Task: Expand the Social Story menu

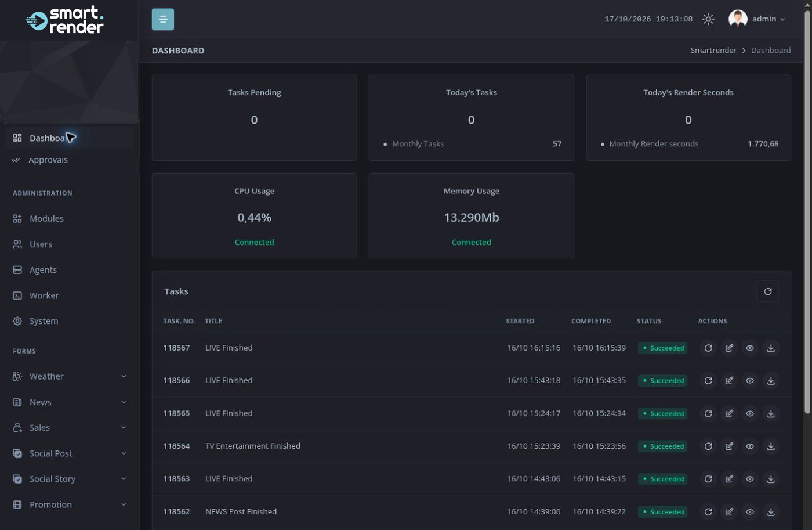Action: (x=70, y=479)
